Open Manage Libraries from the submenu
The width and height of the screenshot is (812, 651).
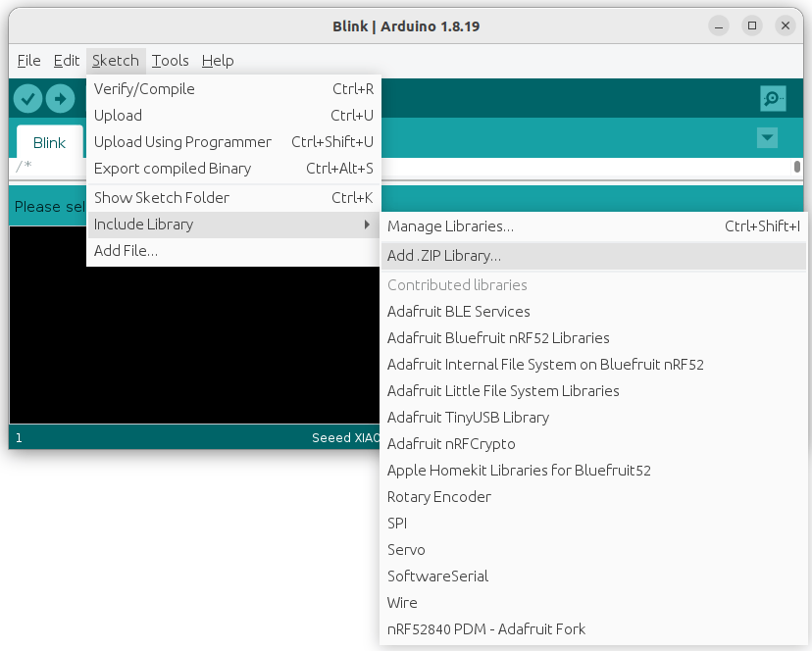point(450,226)
